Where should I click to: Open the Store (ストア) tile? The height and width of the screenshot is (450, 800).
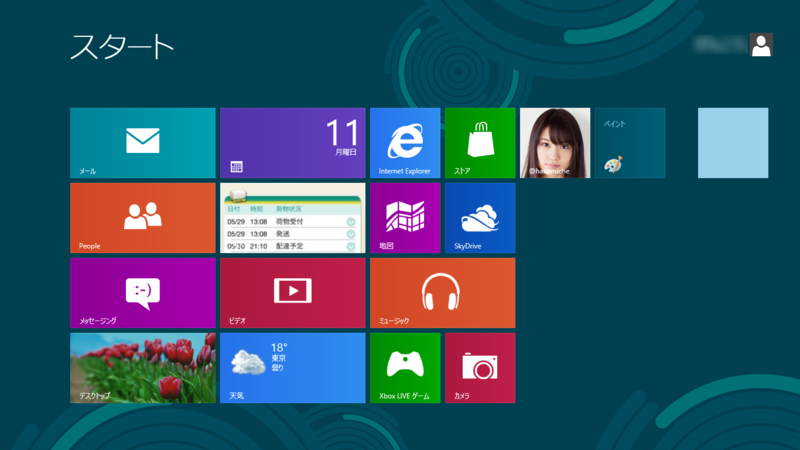tap(480, 143)
